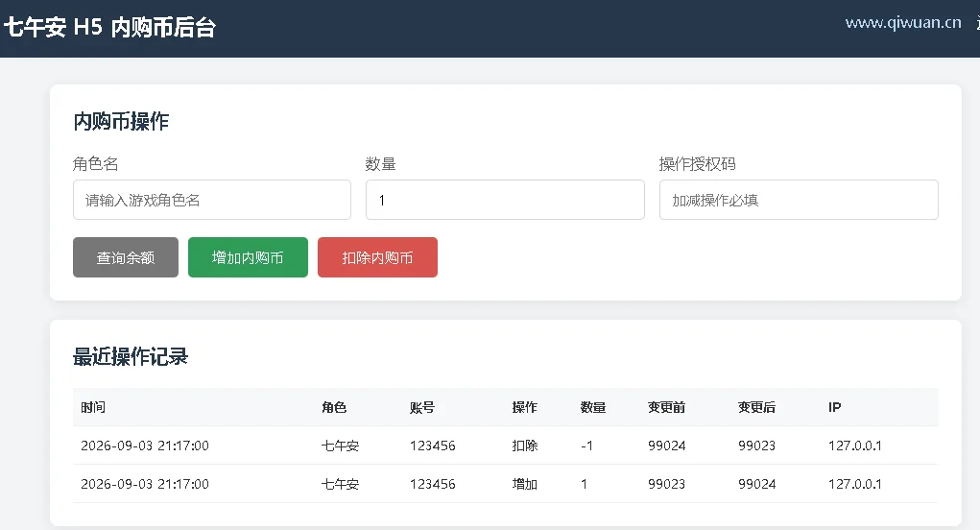Click account 123456 in the 扣除 row
This screenshot has width=980, height=530.
point(433,446)
